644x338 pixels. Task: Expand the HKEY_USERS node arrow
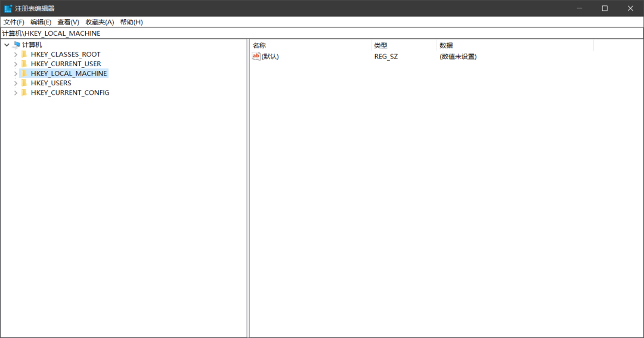pos(16,83)
